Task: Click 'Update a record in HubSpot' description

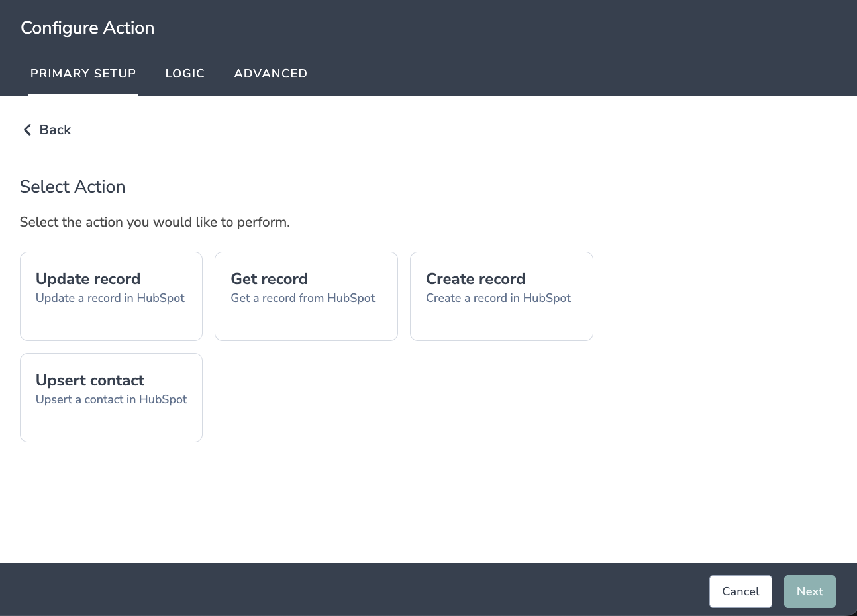Action: click(110, 298)
